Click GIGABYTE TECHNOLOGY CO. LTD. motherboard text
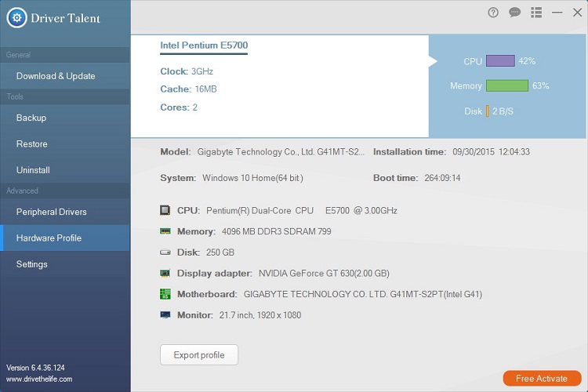Image resolution: width=588 pixels, height=392 pixels. click(363, 294)
